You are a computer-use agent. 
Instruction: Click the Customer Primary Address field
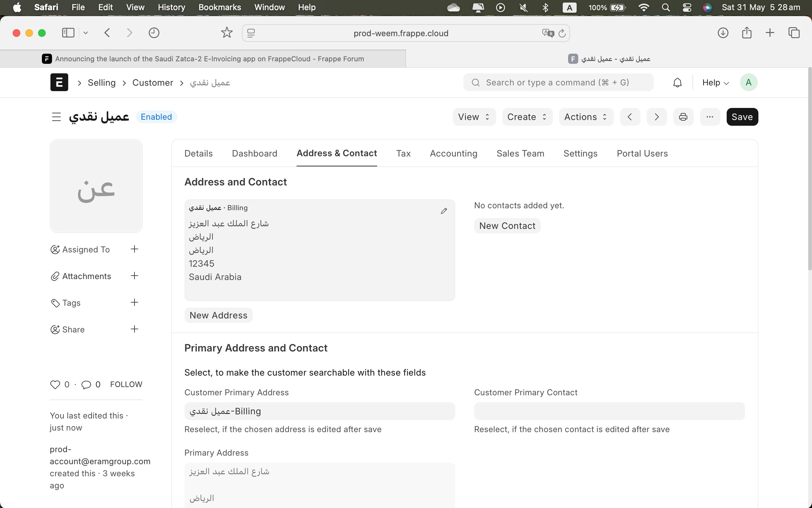tap(319, 411)
